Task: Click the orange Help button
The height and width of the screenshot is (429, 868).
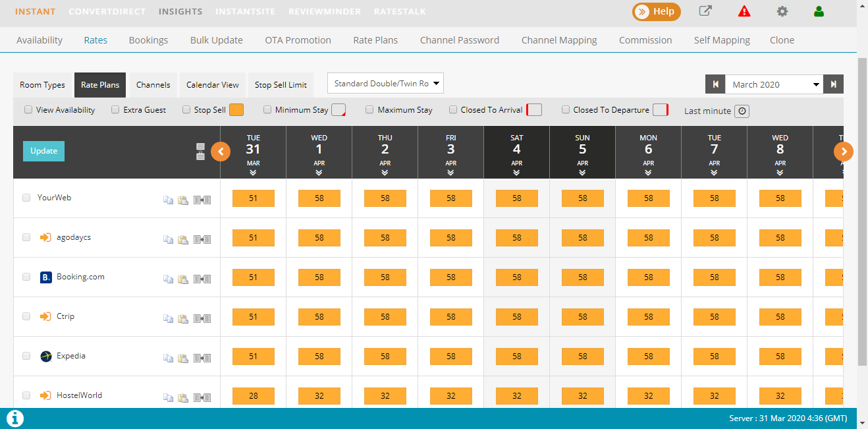Action: [656, 12]
